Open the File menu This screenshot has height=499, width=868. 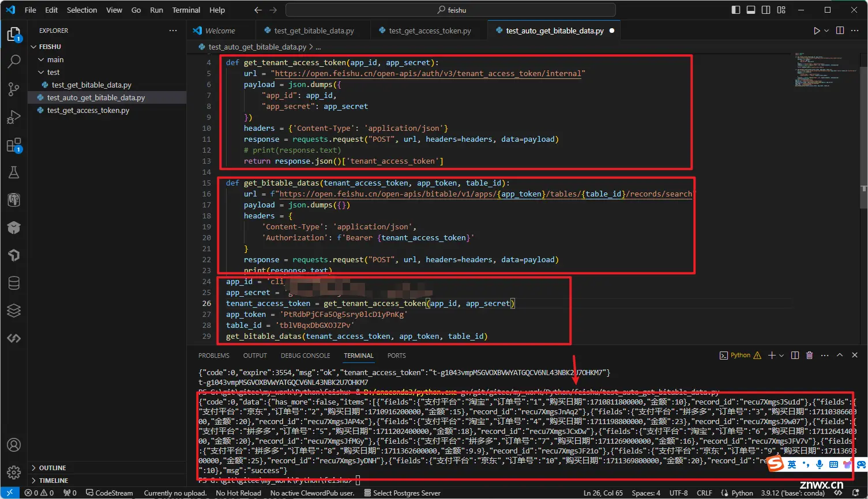[x=31, y=10]
